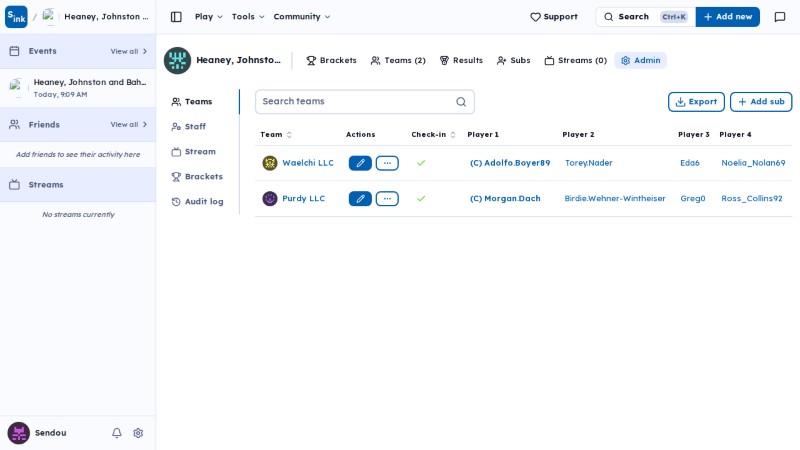Click the search teams magnifier icon
Screen dimensions: 800x450
[x=461, y=102]
